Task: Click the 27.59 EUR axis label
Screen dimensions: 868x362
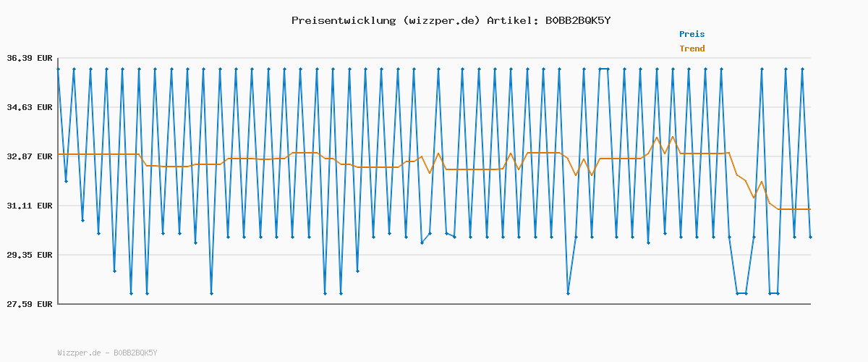Action: tap(30, 304)
